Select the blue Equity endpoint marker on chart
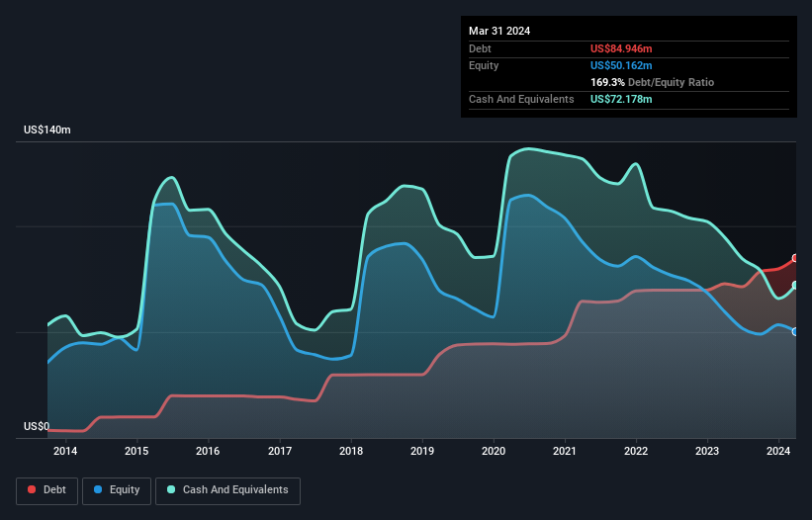This screenshot has width=812, height=520. (795, 331)
